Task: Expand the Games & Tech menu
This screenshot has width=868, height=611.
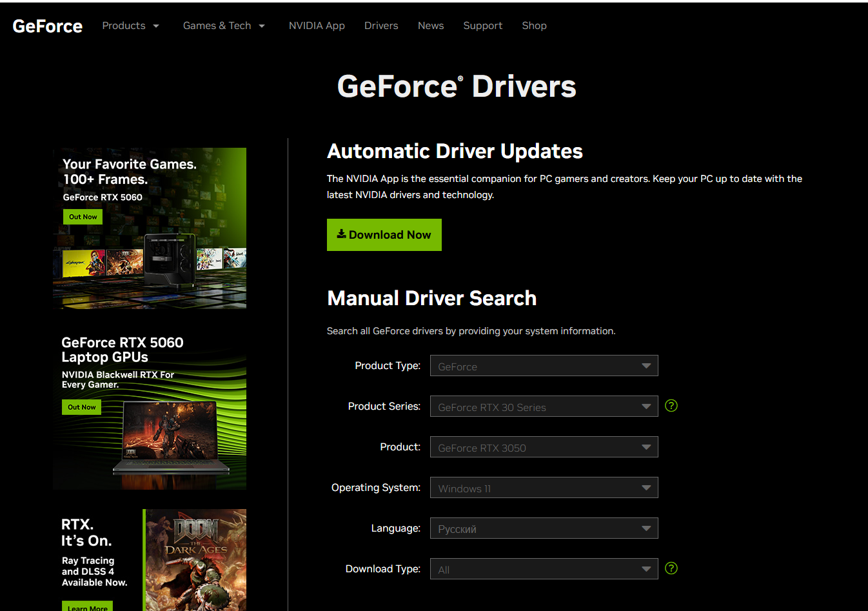Action: pyautogui.click(x=224, y=26)
